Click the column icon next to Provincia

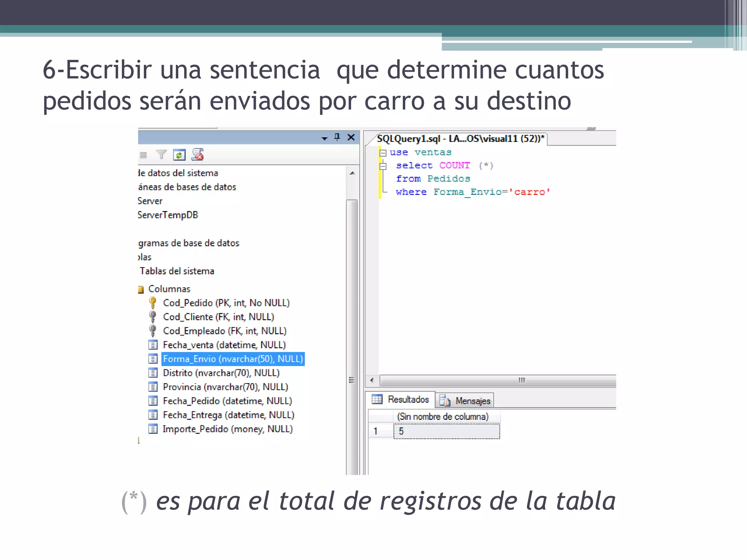pyautogui.click(x=153, y=387)
